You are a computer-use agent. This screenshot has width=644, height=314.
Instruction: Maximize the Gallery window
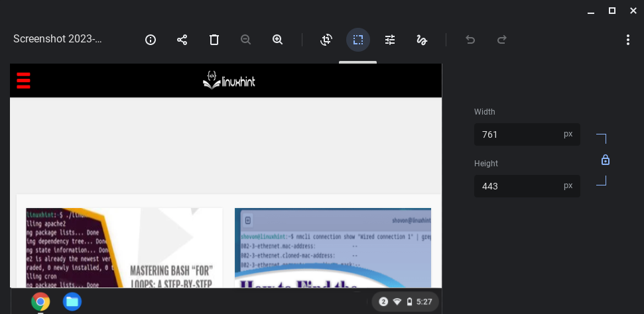(x=612, y=11)
